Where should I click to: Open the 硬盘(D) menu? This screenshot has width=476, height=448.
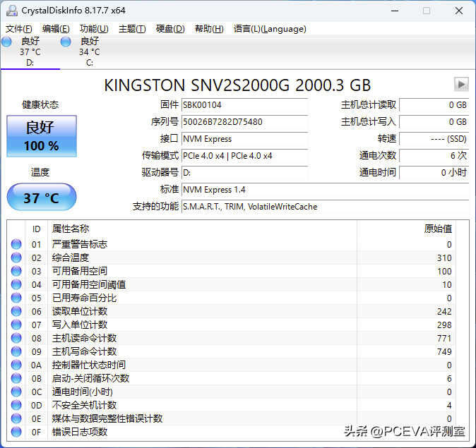coord(170,29)
